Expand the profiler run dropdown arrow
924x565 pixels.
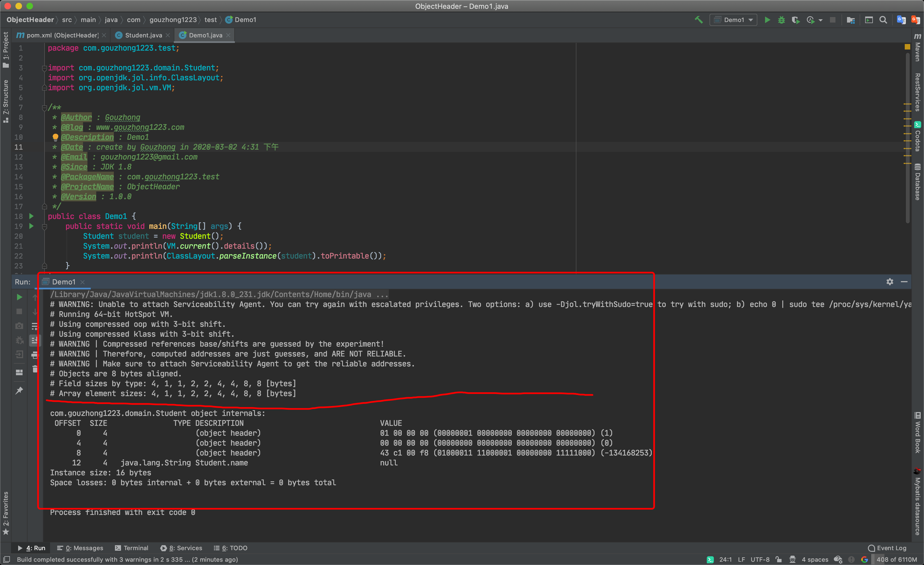point(821,20)
